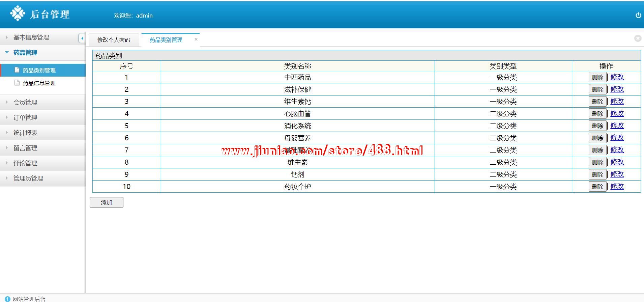
Task: Expand the 统计报表 menu
Action: (x=43, y=133)
